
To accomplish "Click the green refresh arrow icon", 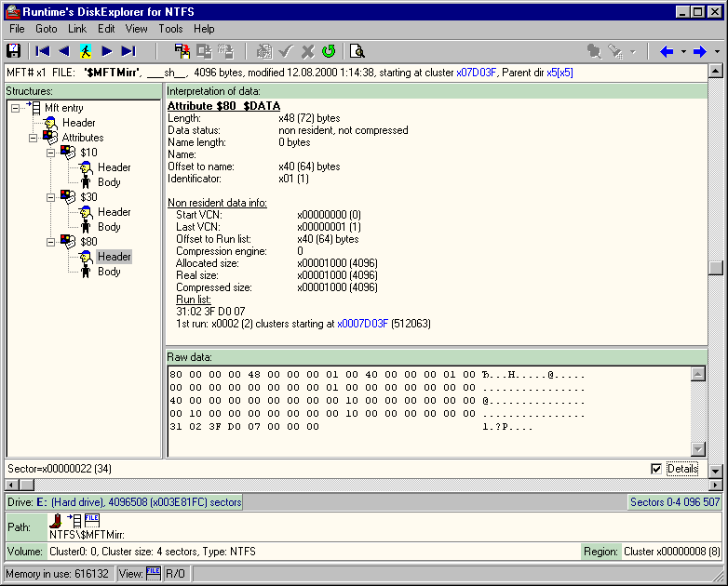I will click(x=329, y=51).
